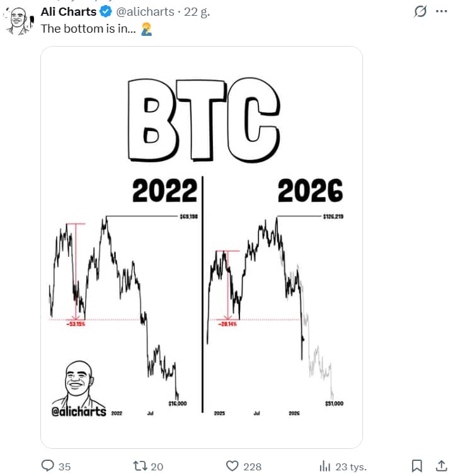
Task: Click the 20 reposts count
Action: click(x=157, y=467)
